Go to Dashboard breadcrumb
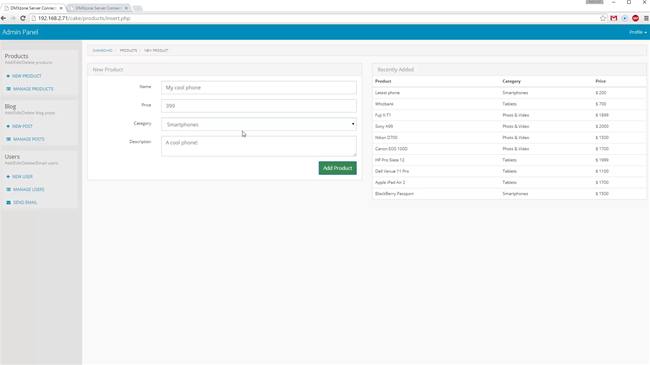The width and height of the screenshot is (650, 365). pyautogui.click(x=102, y=50)
